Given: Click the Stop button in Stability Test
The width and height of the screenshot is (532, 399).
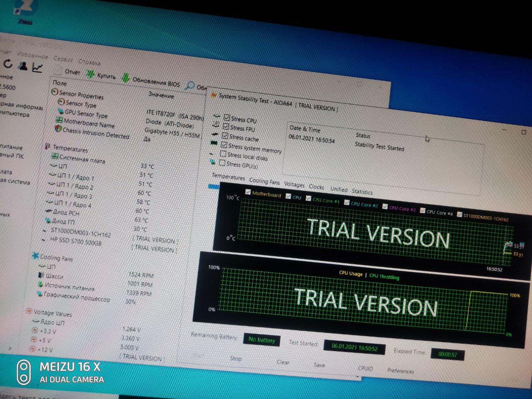Looking at the screenshot, I should [x=236, y=358].
